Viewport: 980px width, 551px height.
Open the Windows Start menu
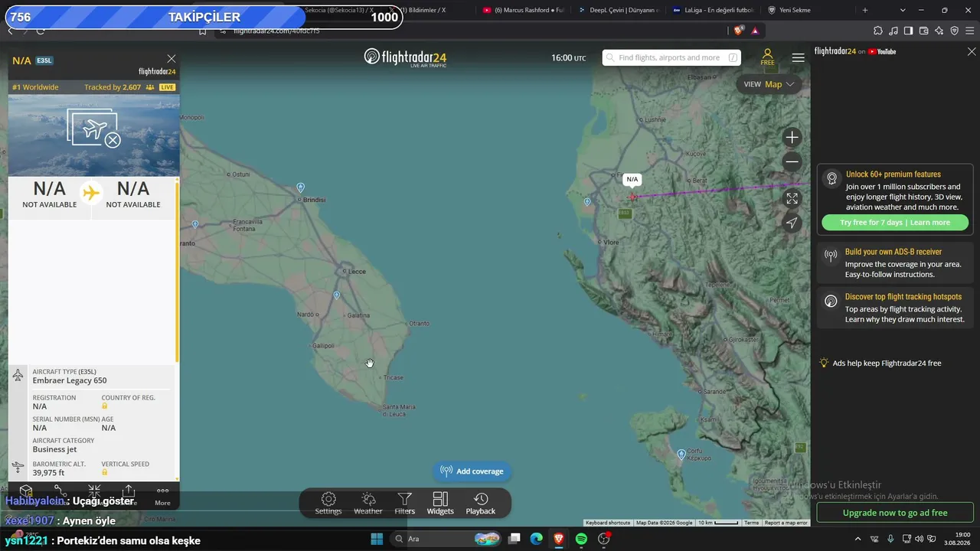(x=377, y=539)
